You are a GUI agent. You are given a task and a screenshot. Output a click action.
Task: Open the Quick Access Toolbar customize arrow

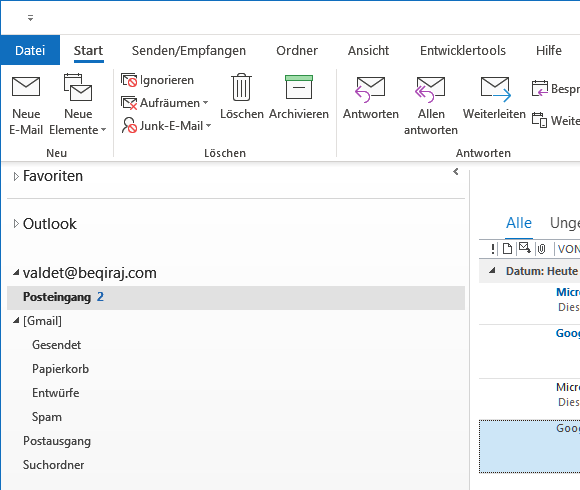pos(31,18)
